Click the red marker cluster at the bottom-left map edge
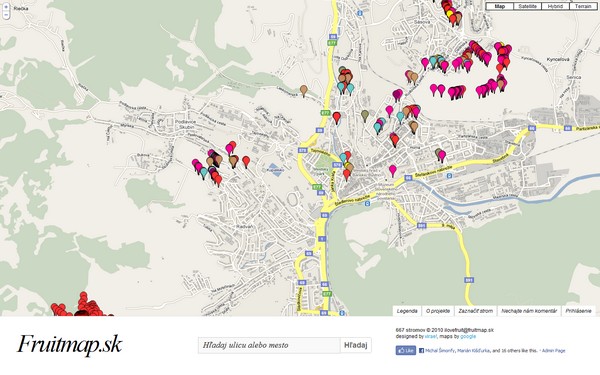The width and height of the screenshot is (600, 375). [82, 307]
